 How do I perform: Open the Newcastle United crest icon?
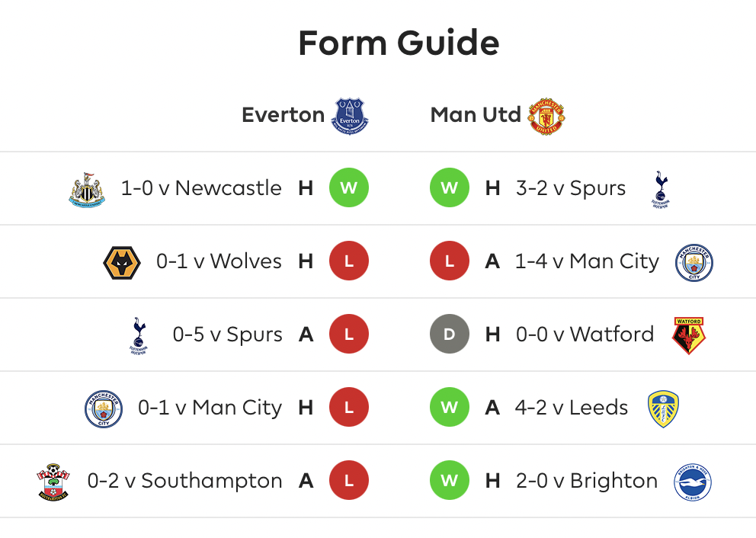point(87,190)
